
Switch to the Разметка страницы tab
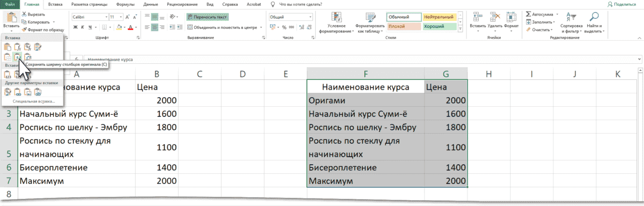tap(90, 4)
